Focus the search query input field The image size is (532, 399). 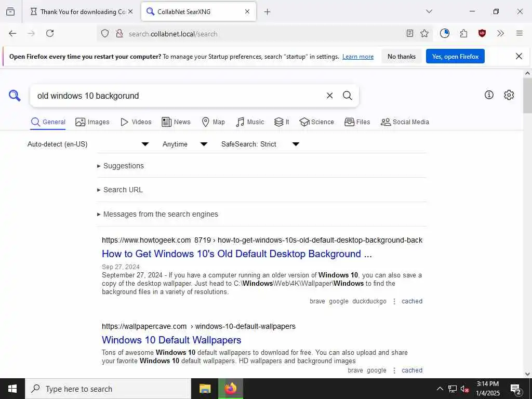178,96
